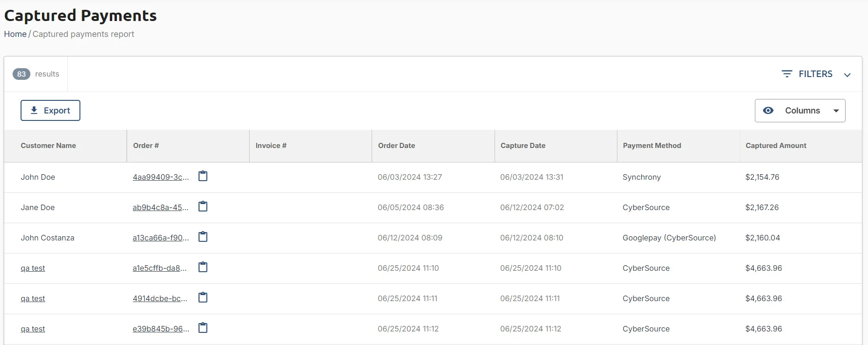The width and height of the screenshot is (868, 345).
Task: Copy order number a13ca66a-f90... via clipboard icon
Action: [203, 237]
